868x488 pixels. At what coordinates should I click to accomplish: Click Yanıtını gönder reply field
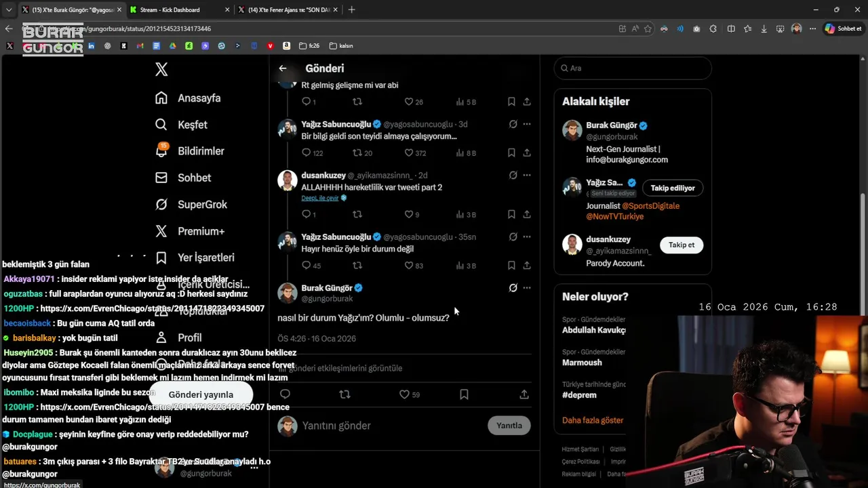pyautogui.click(x=390, y=426)
